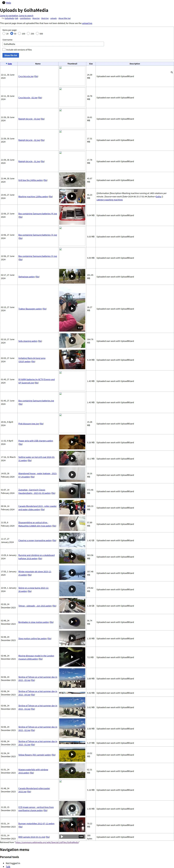This screenshot has height=868, width=174.
Task: Play the Zugspitze Garmisch-Classic video
Action: point(72,491)
